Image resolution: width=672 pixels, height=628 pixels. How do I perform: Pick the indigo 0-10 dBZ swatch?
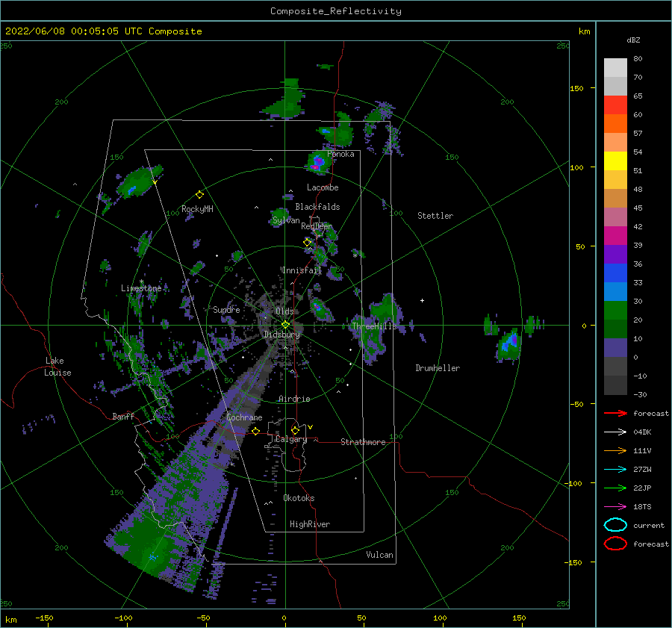click(x=615, y=347)
